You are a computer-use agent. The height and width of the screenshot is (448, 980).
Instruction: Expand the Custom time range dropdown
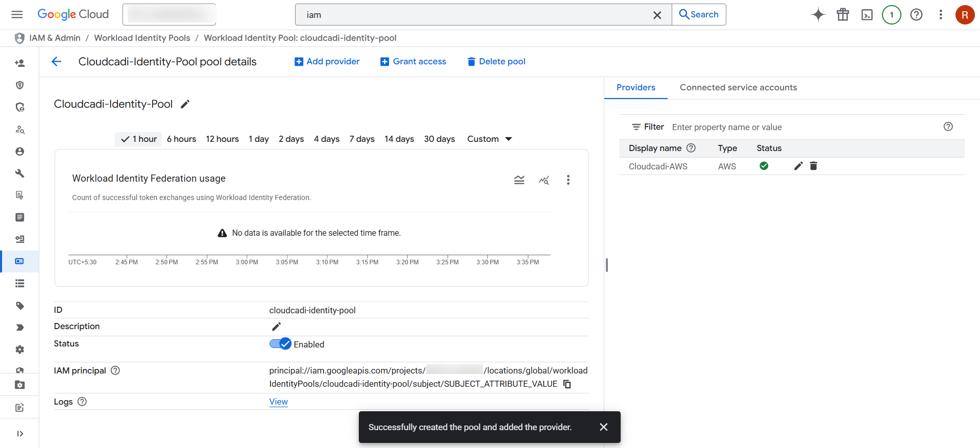(x=489, y=139)
